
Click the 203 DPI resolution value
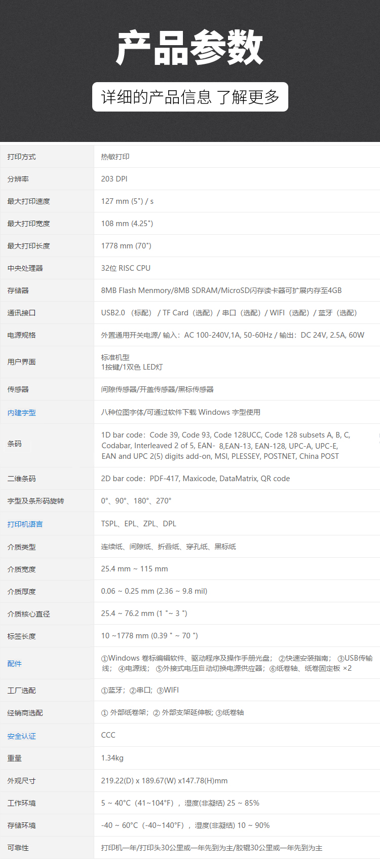coord(114,179)
